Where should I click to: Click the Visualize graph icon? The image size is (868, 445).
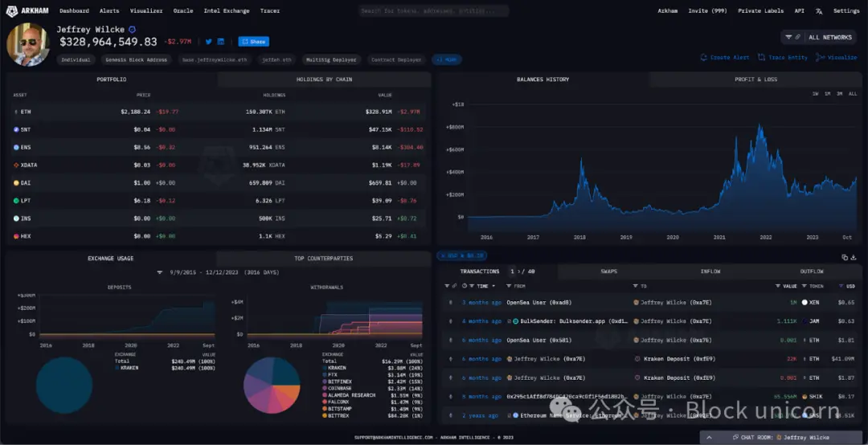[x=819, y=58]
